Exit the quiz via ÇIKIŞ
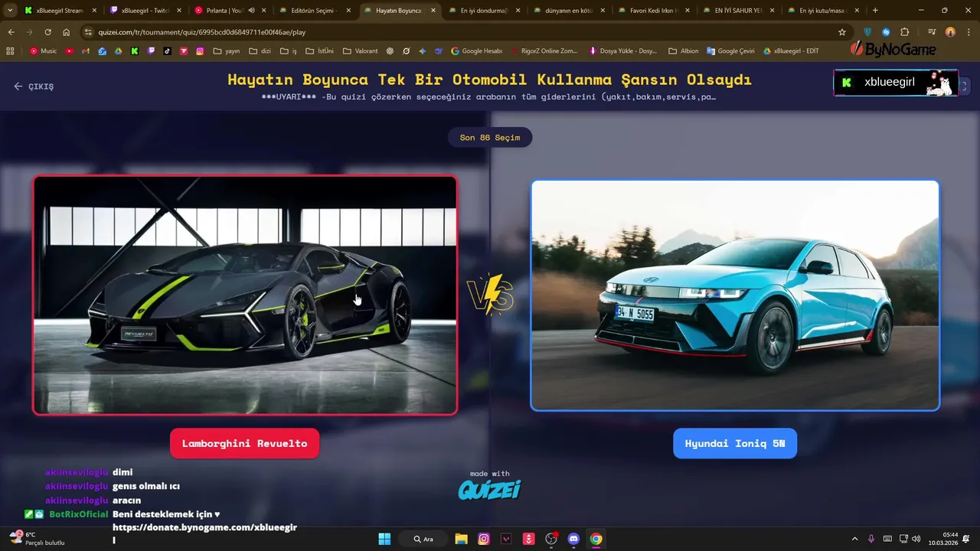Screen dimensions: 980x551 34,86
